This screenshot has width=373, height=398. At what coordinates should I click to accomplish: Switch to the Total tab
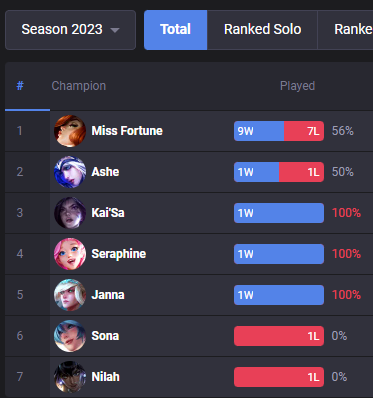pos(175,30)
